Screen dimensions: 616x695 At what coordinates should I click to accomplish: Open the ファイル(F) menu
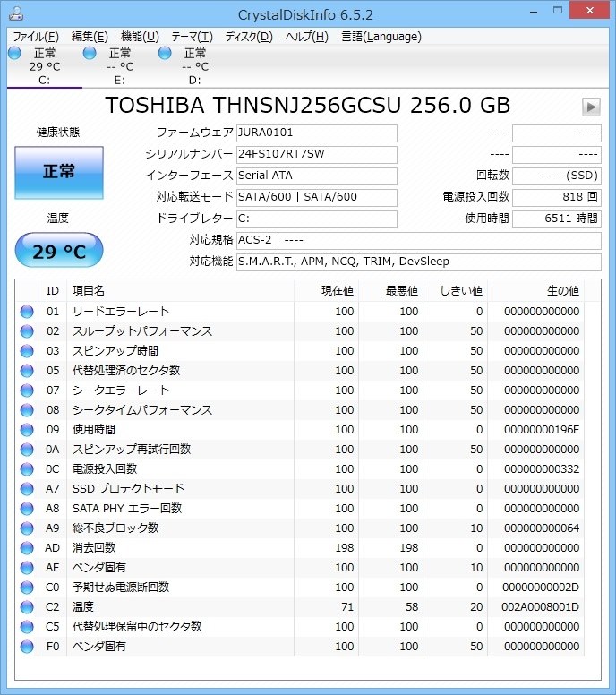click(x=36, y=37)
